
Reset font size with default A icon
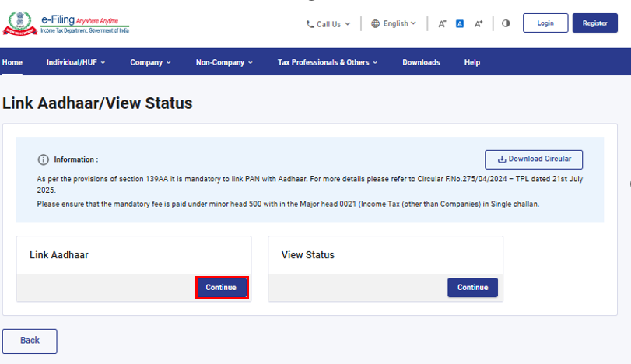click(x=460, y=24)
